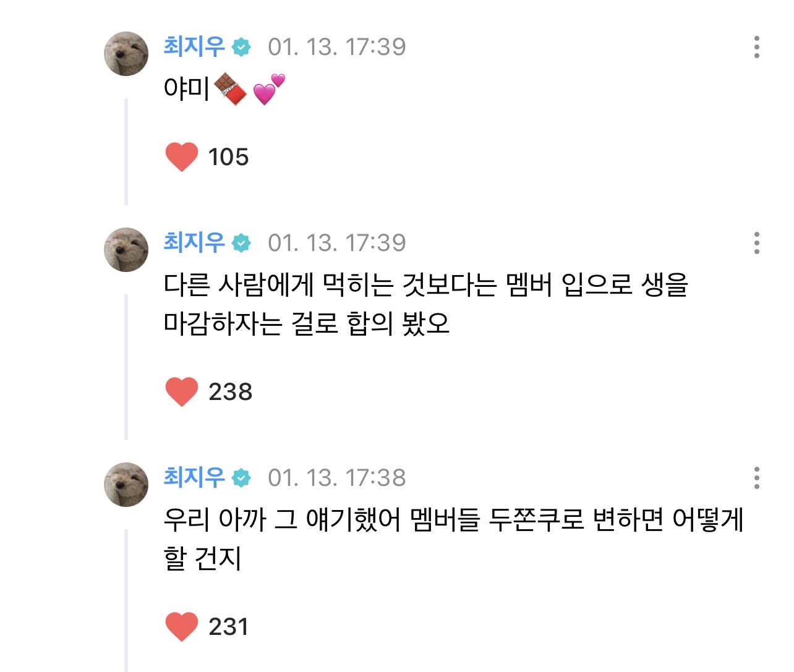
Task: Open three-dot menu on the 합의 봤오 comment
Action: (x=756, y=243)
